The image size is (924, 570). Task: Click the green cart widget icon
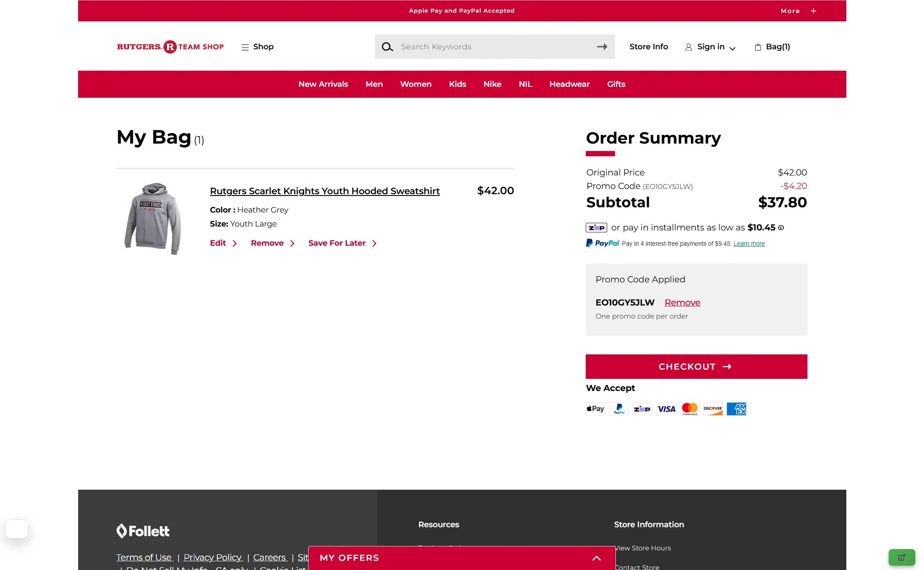pyautogui.click(x=902, y=557)
